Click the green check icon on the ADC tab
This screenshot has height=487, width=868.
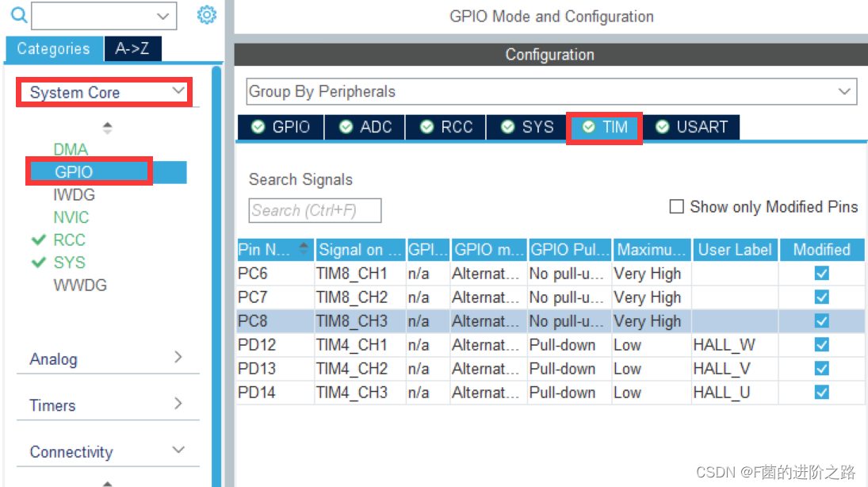[345, 127]
